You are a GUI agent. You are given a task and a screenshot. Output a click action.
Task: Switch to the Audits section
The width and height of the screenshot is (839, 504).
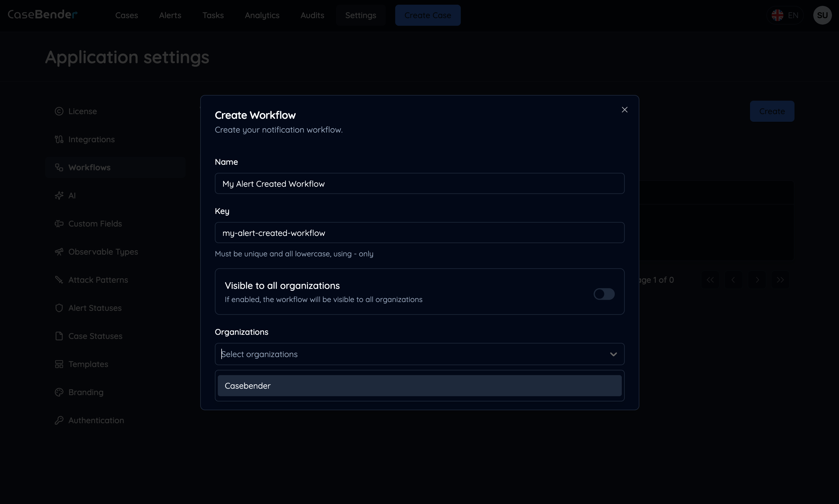click(x=312, y=15)
